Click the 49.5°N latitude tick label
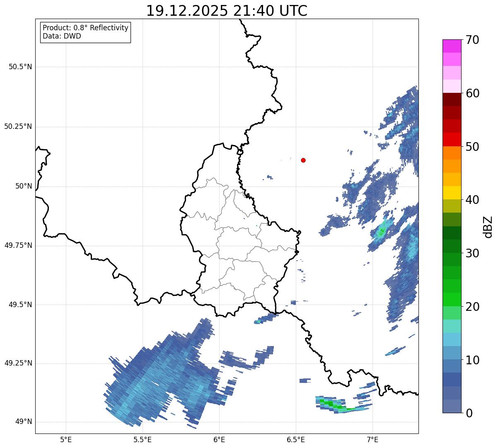The width and height of the screenshot is (498, 448). (20, 305)
